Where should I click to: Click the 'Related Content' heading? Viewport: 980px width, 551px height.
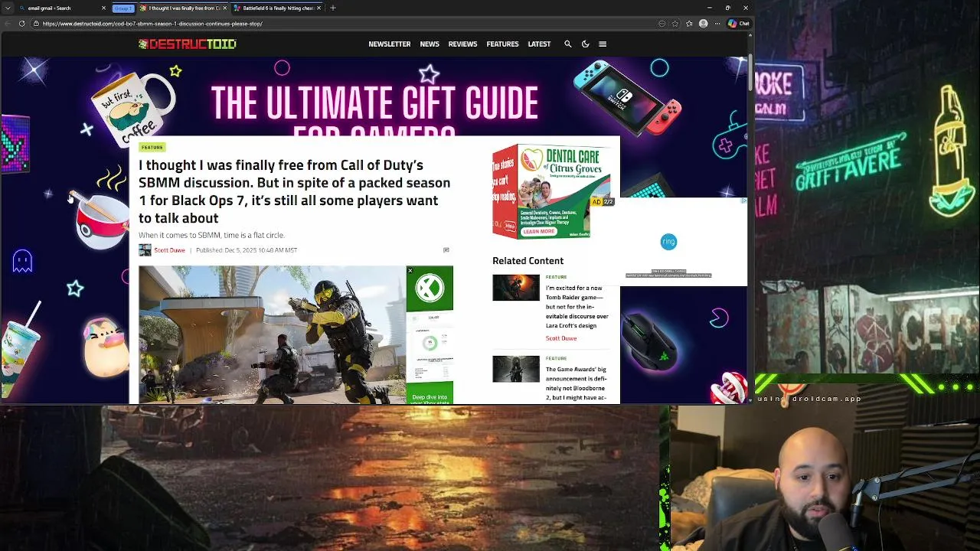pos(528,261)
